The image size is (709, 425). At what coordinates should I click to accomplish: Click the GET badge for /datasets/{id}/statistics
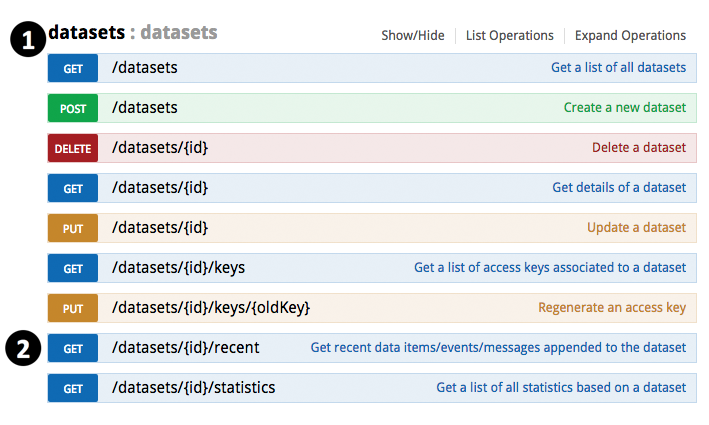pyautogui.click(x=73, y=388)
